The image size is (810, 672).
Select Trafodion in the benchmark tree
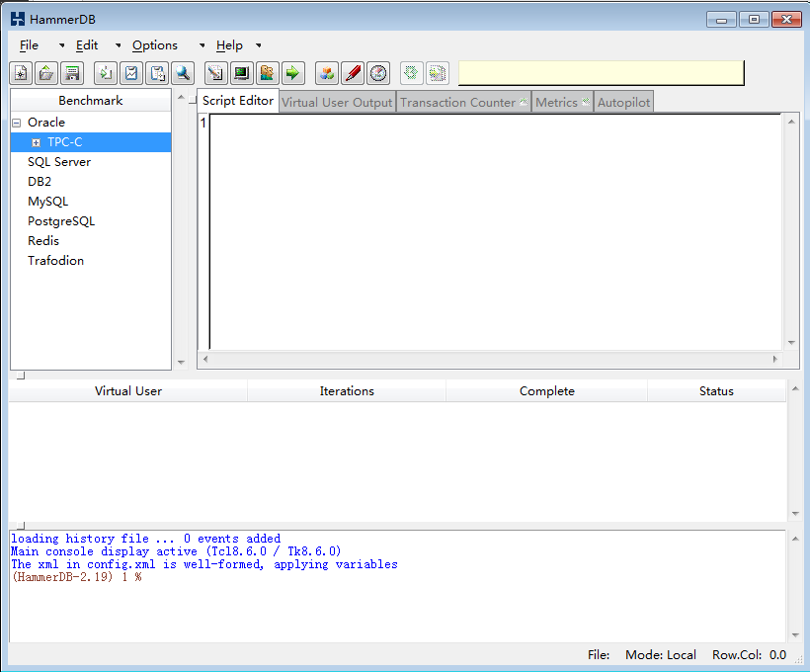pyautogui.click(x=55, y=261)
